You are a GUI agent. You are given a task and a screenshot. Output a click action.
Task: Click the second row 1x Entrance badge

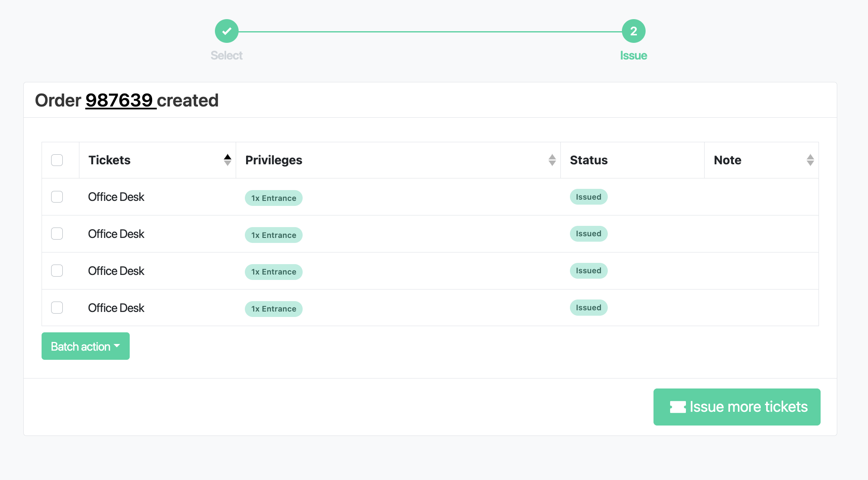[274, 235]
